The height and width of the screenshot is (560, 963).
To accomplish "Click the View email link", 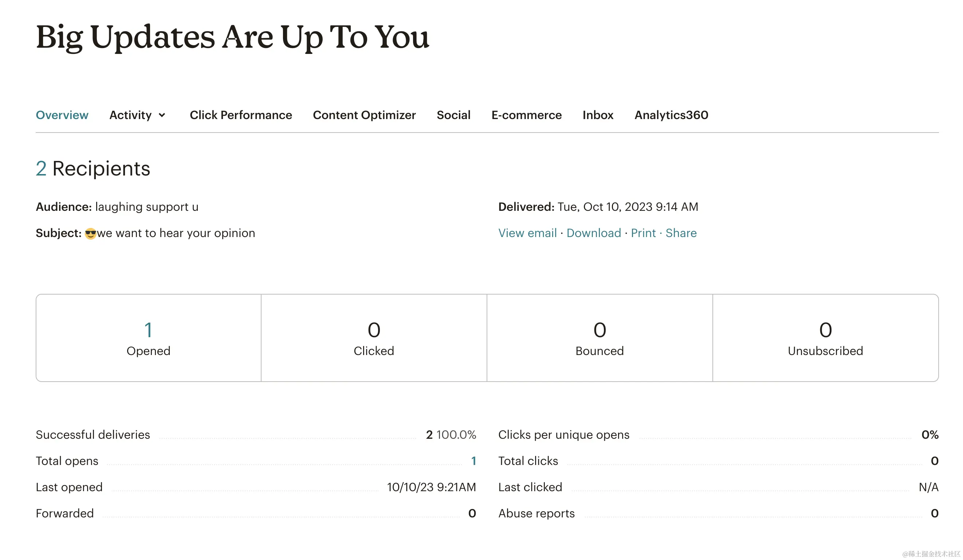I will pos(527,233).
